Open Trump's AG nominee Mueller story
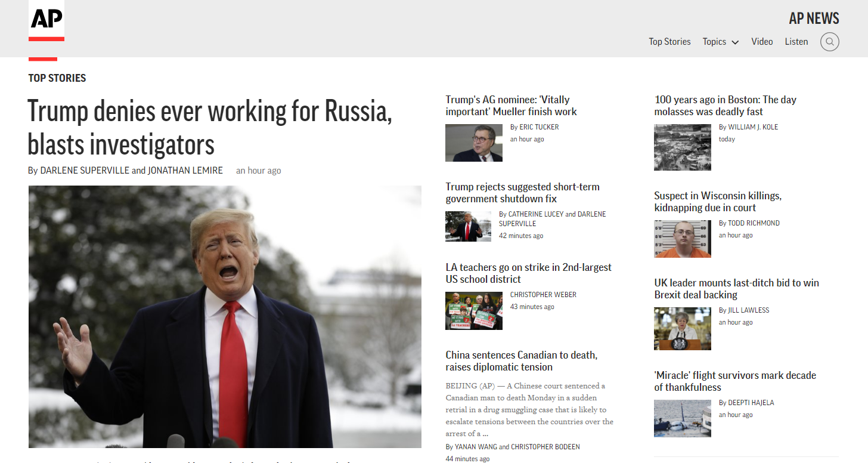The width and height of the screenshot is (868, 463). point(511,106)
